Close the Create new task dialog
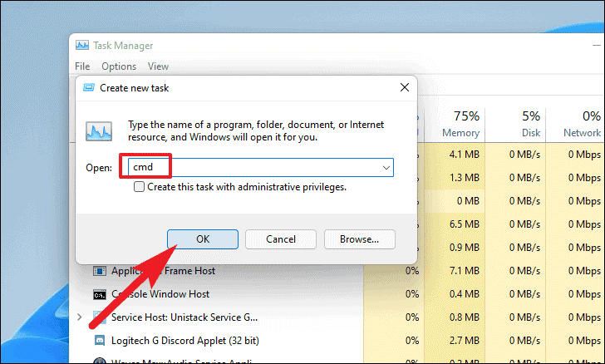The width and height of the screenshot is (605, 364). tap(404, 86)
